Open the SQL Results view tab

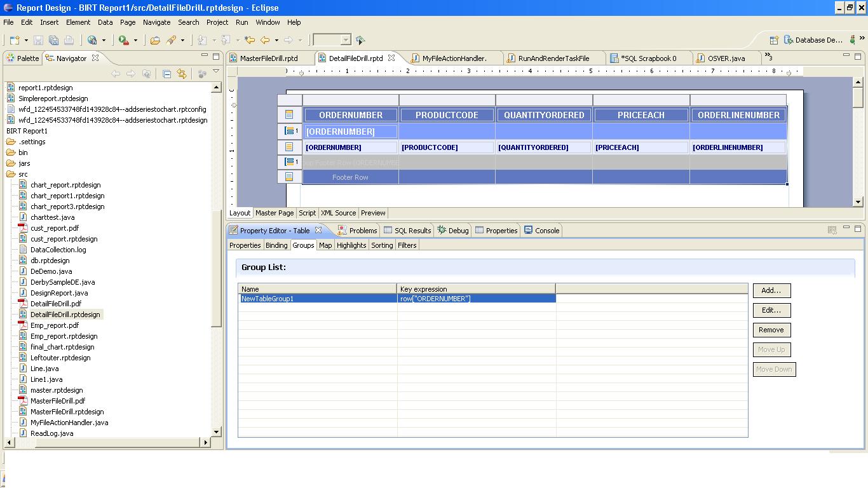(x=407, y=230)
